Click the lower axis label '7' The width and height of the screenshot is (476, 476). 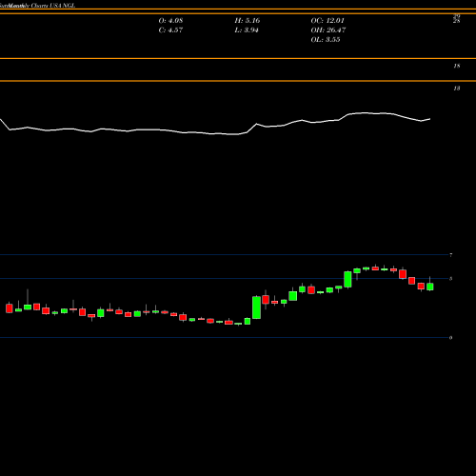[x=450, y=255]
